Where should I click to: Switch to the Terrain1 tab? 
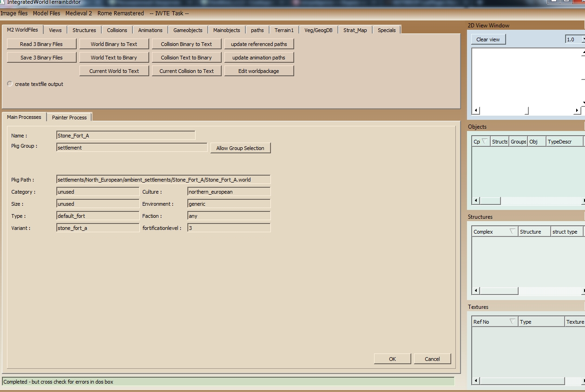coord(284,30)
